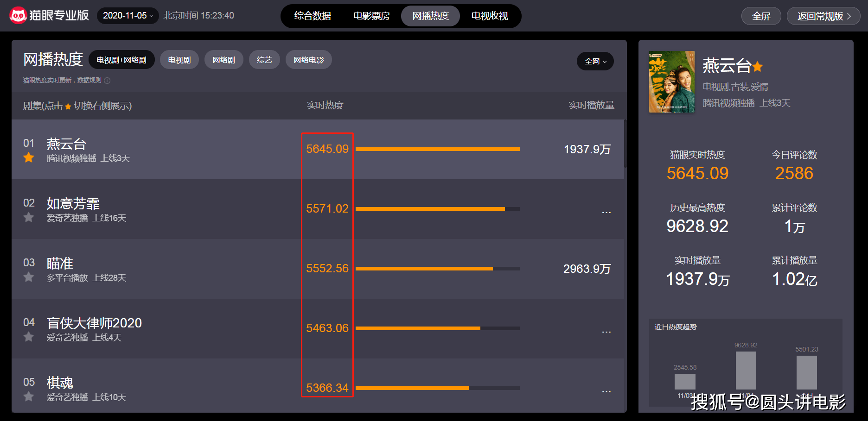The width and height of the screenshot is (868, 421).
Task: Click the ranking list vertical scrollbar
Action: coord(625,144)
